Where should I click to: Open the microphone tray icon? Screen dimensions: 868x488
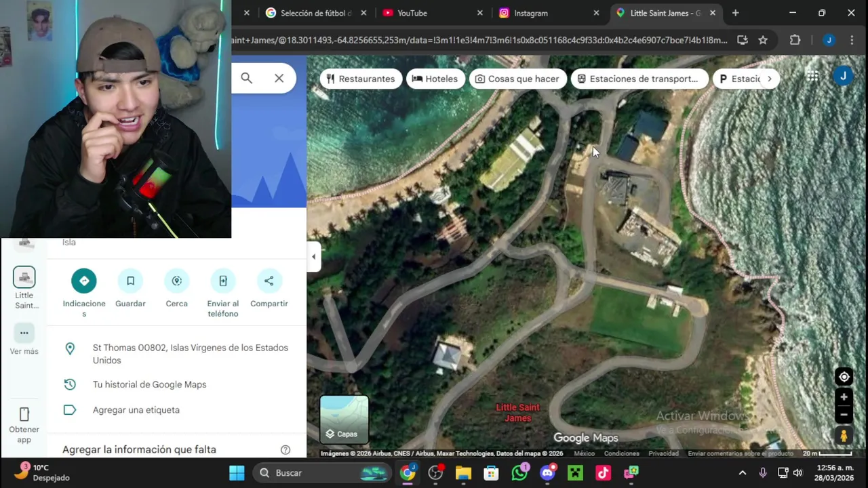pos(763,473)
